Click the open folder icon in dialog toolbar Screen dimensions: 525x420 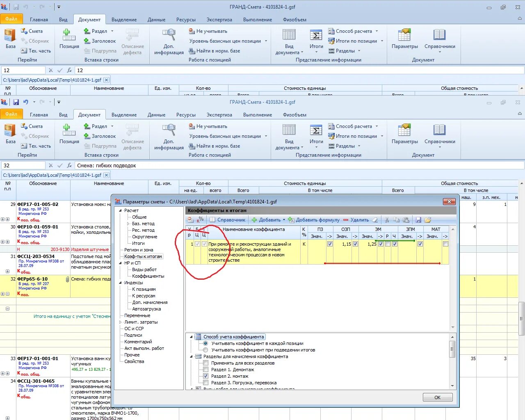[x=428, y=220]
